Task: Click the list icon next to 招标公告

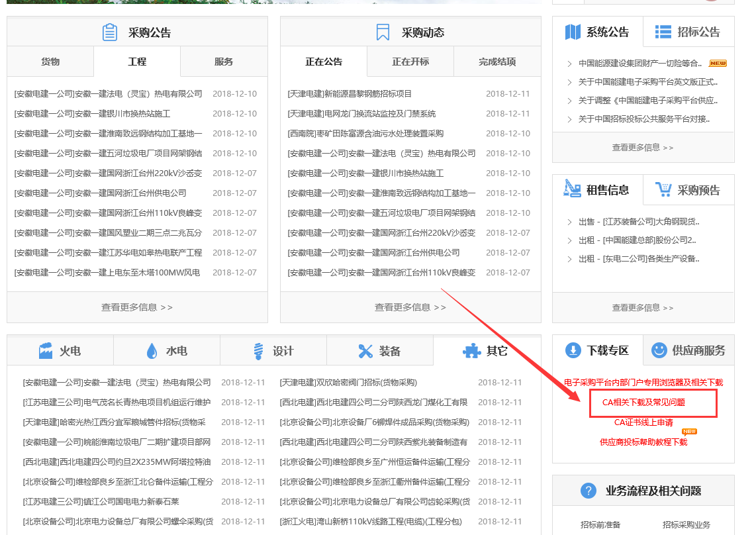Action: point(663,32)
